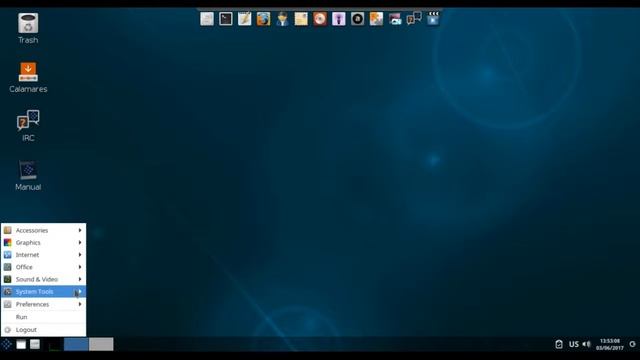Viewport: 640px width, 360px height.
Task: Click the dock icon showing a man in suit
Action: coord(282,19)
